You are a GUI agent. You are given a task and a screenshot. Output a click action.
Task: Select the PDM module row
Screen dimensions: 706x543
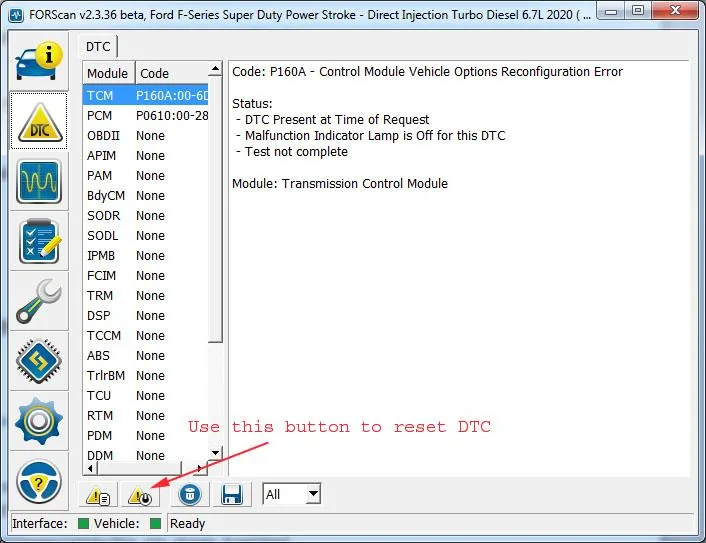click(145, 436)
